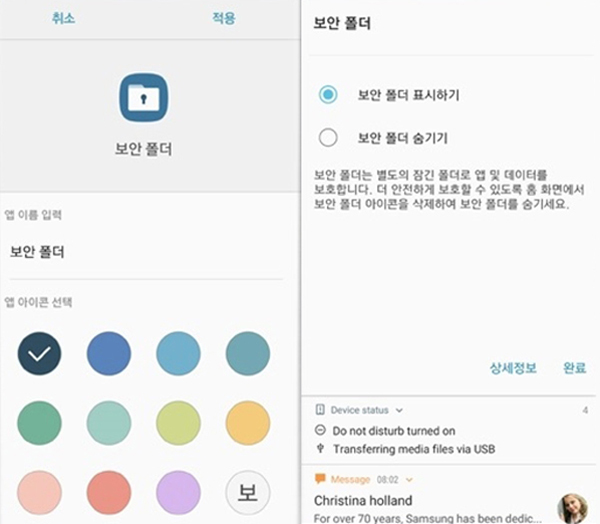Viewport: 600px width, 524px height.
Task: Select the coral red color swatch
Action: click(109, 493)
